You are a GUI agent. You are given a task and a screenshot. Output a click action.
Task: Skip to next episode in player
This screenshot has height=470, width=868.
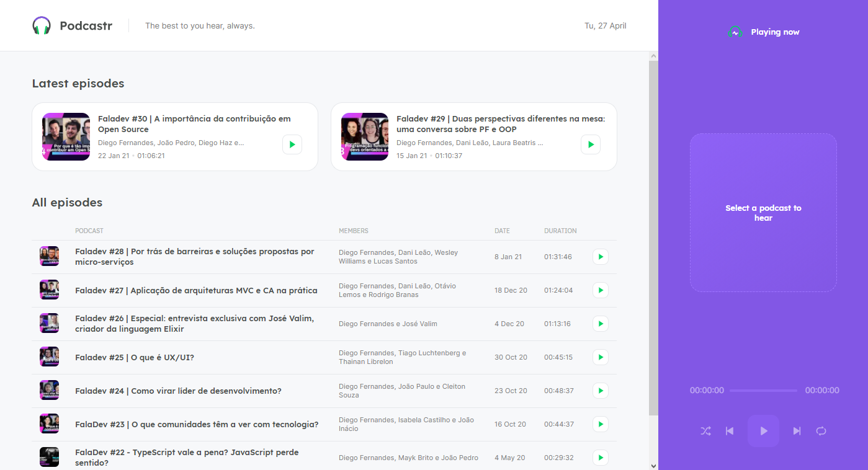(797, 431)
